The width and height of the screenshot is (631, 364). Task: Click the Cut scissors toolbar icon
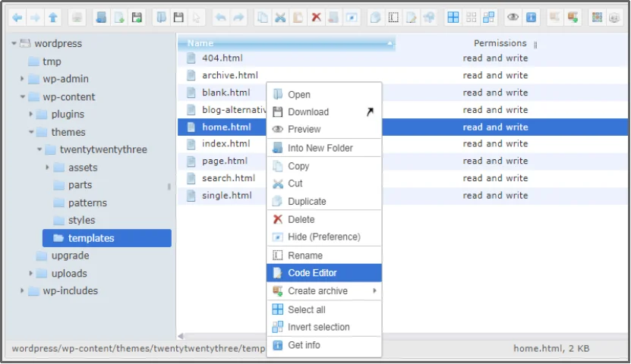(x=280, y=17)
